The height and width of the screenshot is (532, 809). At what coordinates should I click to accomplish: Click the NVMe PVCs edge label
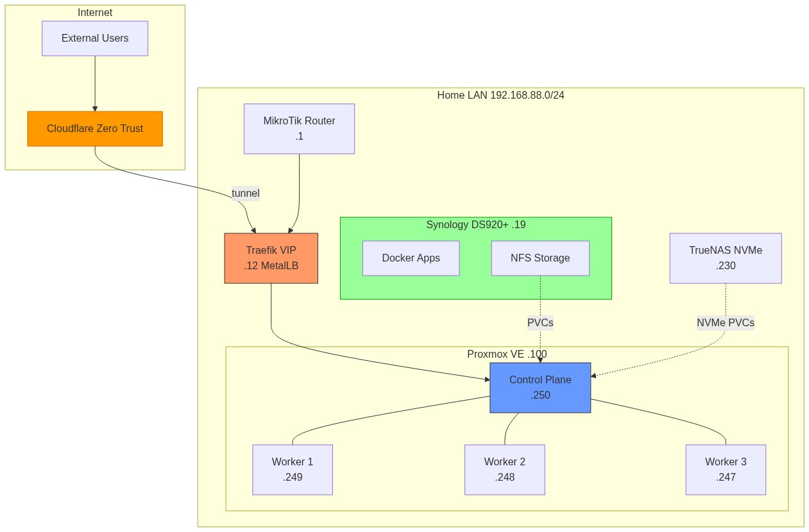click(726, 323)
